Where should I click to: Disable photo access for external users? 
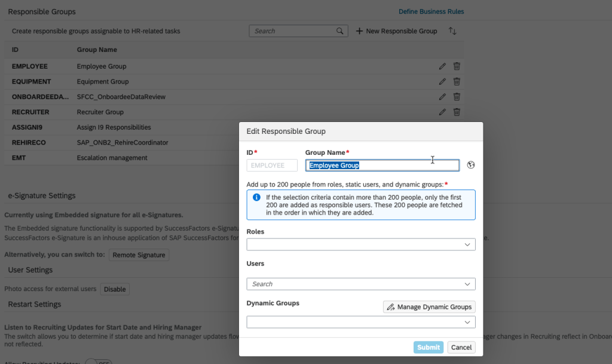tap(115, 289)
